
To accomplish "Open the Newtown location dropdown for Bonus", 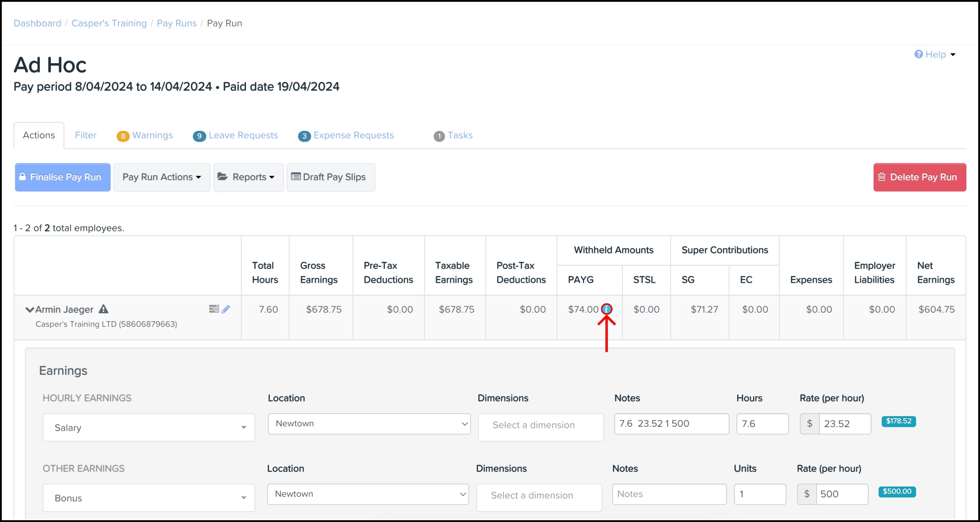I will coord(368,494).
